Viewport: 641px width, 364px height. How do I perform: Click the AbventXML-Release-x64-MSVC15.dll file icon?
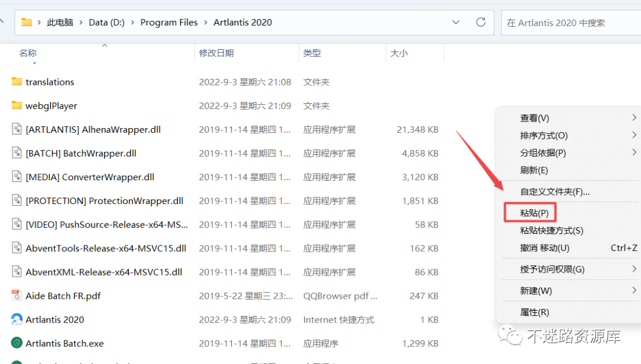(x=17, y=272)
